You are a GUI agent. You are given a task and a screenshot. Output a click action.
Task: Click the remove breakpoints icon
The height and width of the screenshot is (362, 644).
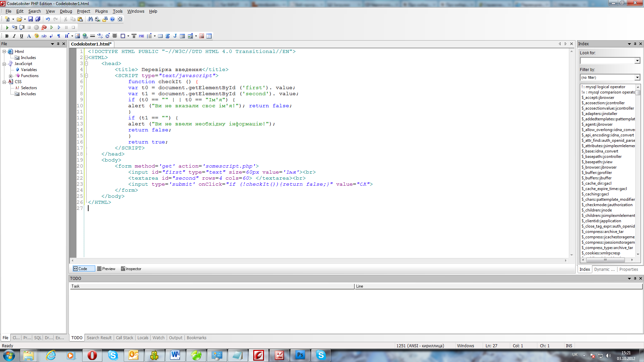point(44,27)
